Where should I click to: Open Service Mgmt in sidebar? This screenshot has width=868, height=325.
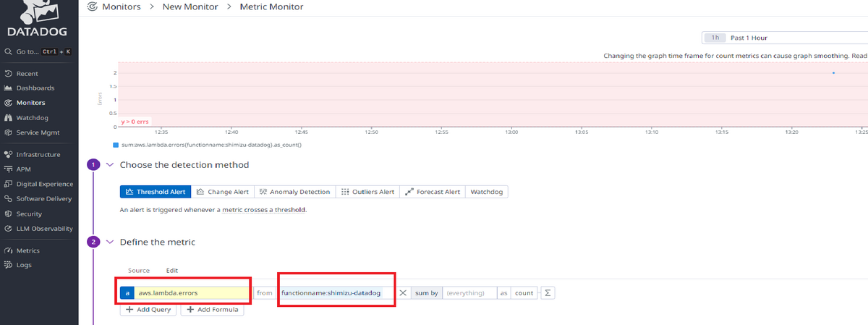32,132
